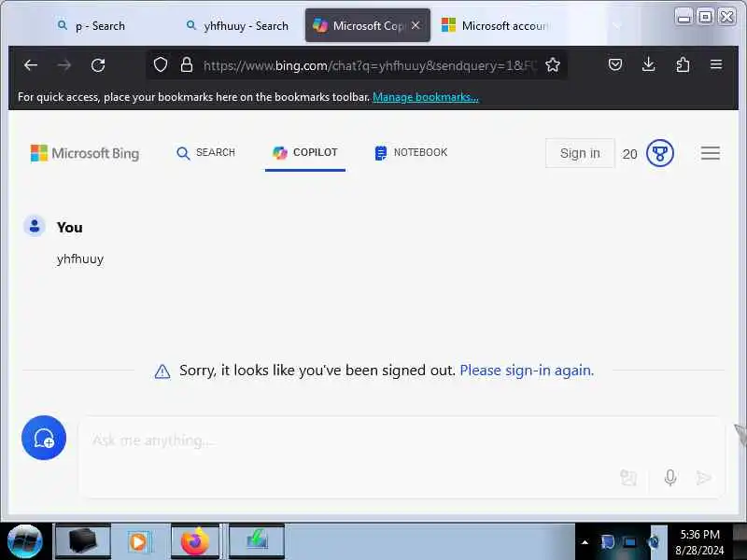Click the Microsoft Bing logo

click(x=85, y=153)
